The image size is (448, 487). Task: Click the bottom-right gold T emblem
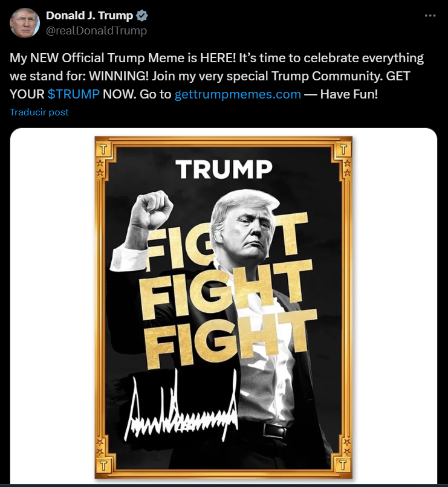tap(344, 466)
